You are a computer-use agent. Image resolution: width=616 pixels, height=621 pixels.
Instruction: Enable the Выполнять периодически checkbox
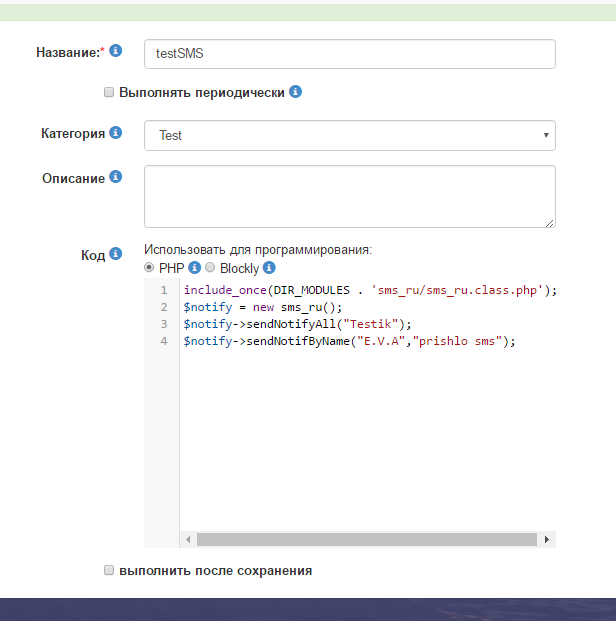(x=109, y=92)
